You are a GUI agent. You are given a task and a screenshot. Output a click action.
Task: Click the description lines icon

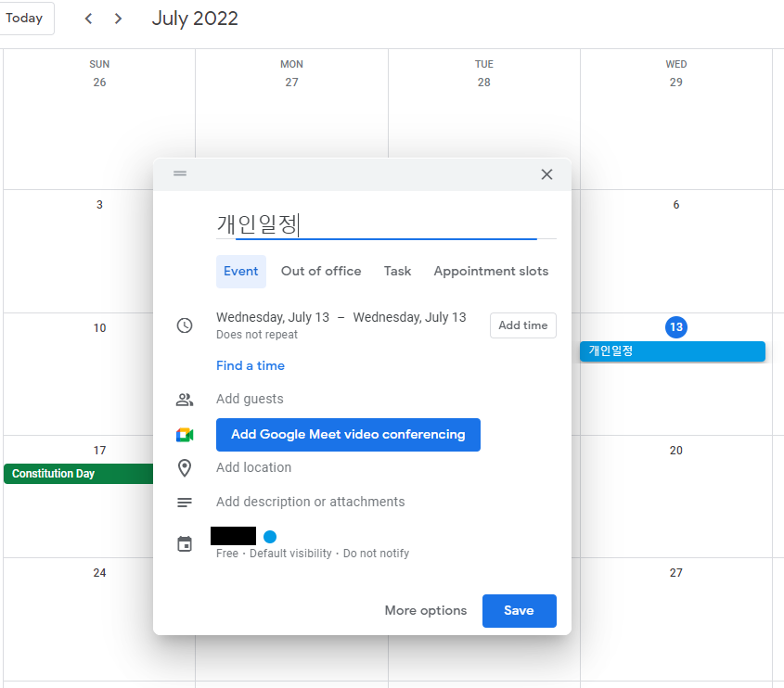tap(185, 501)
